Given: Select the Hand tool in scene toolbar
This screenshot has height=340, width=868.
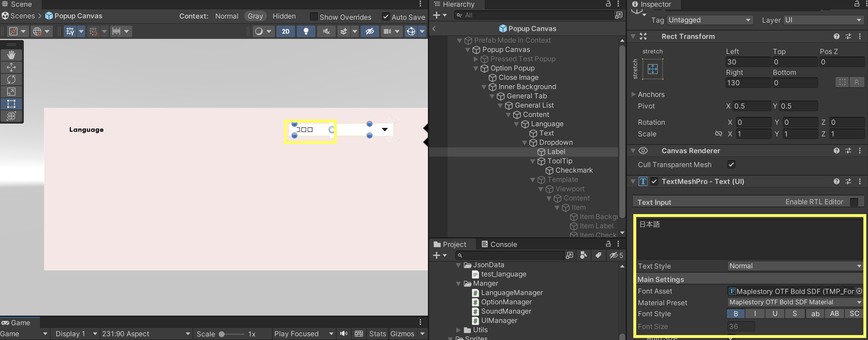Looking at the screenshot, I should 11,55.
